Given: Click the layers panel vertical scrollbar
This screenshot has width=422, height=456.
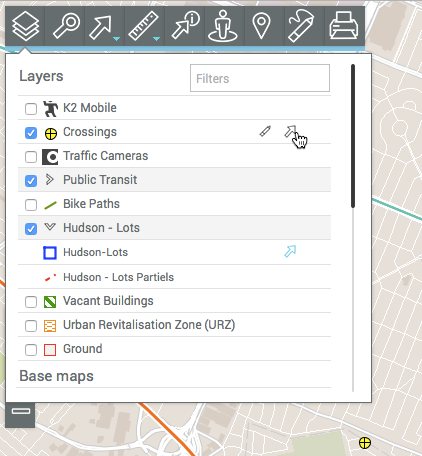Looking at the screenshot, I should pyautogui.click(x=353, y=136).
